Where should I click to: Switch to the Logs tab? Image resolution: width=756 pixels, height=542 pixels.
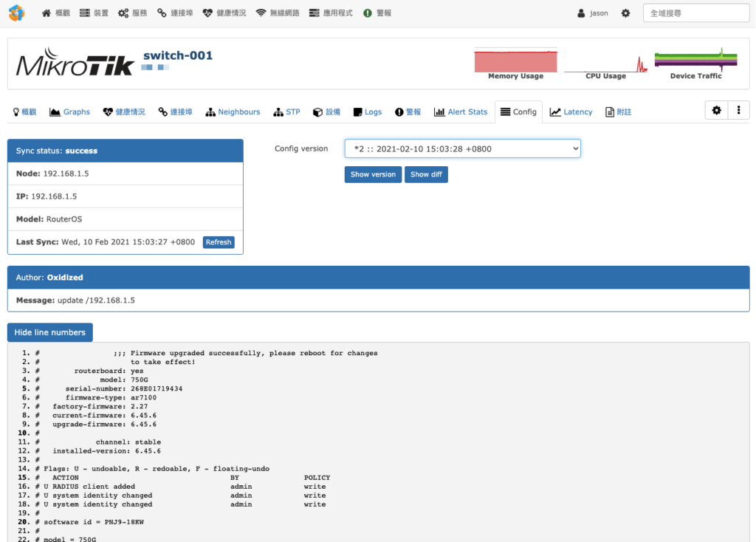click(x=368, y=112)
